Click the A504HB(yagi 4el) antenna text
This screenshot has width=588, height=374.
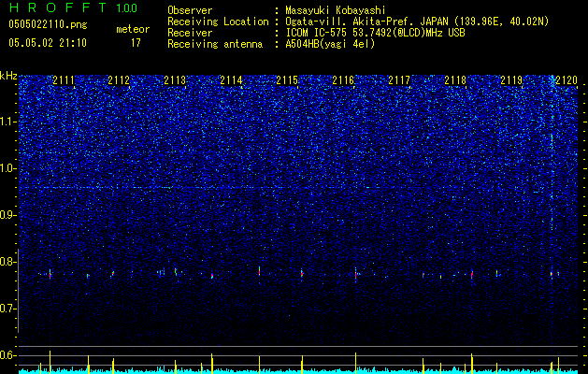pos(330,44)
